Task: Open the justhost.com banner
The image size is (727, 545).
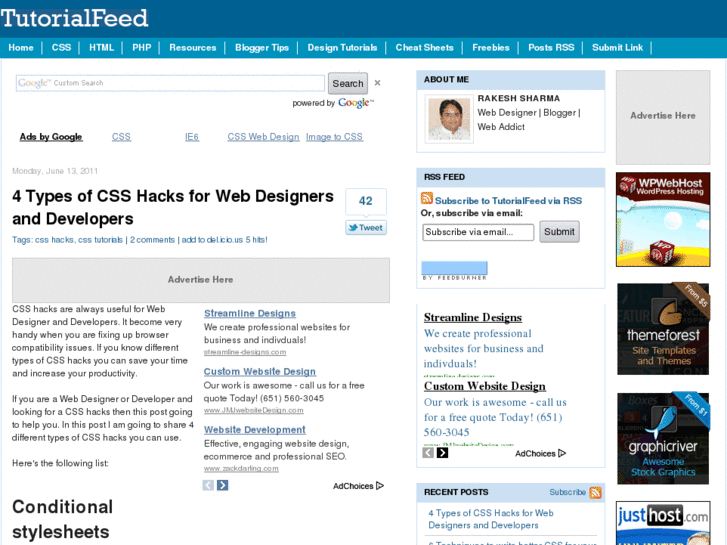Action: 663,523
